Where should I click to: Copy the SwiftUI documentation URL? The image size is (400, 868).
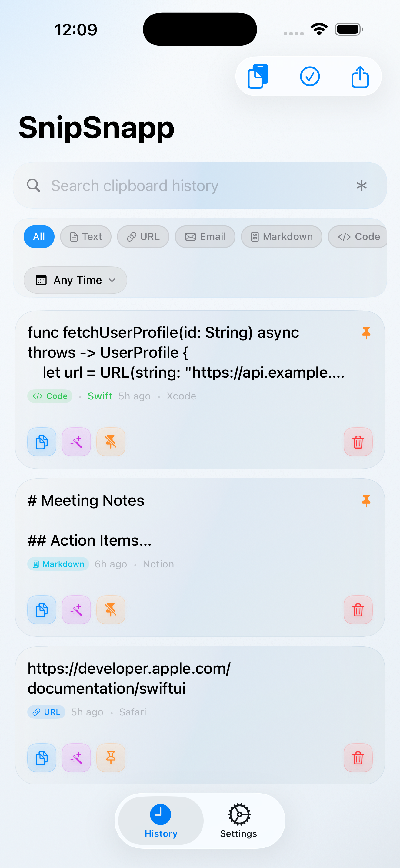tap(42, 758)
